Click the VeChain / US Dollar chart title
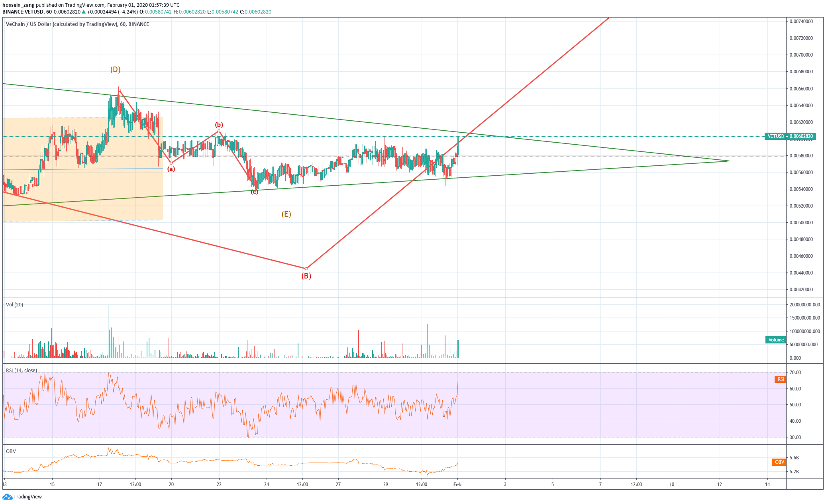Screen dimensions: 826x504 pyautogui.click(x=77, y=24)
